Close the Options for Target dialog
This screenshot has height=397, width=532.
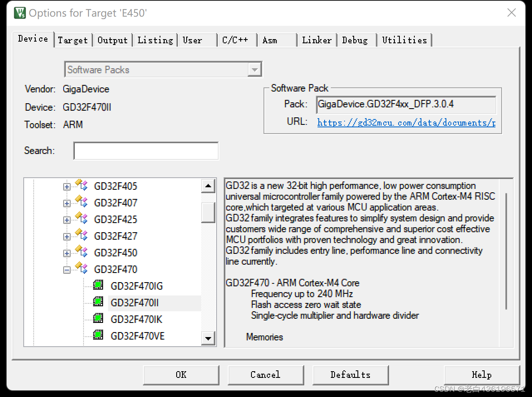512,13
